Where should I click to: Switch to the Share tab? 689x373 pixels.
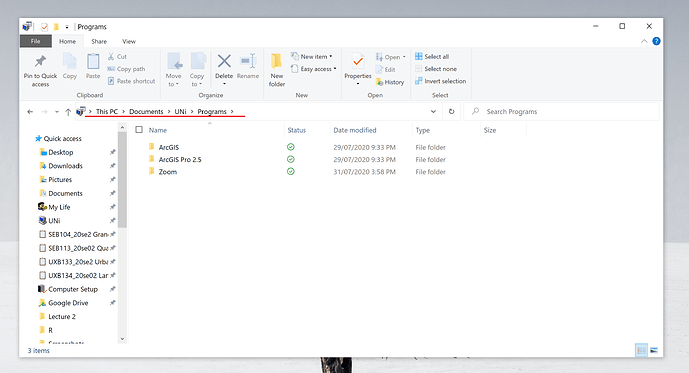[99, 41]
